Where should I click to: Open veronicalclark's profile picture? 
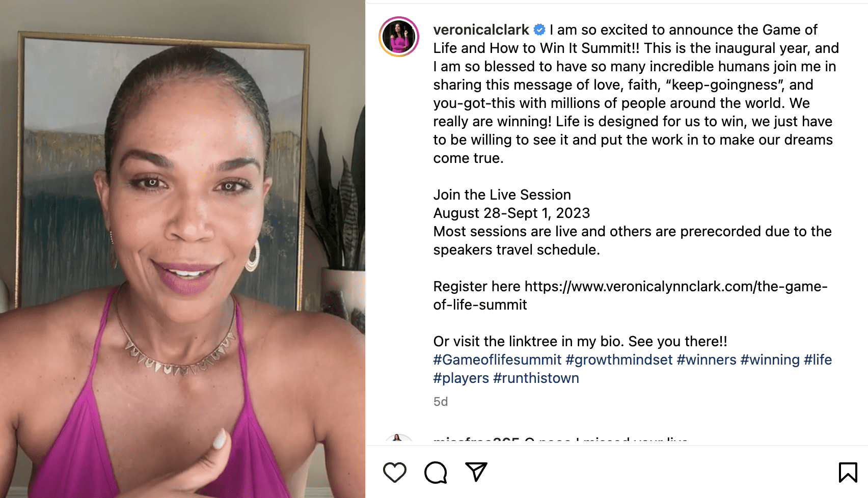coord(399,37)
